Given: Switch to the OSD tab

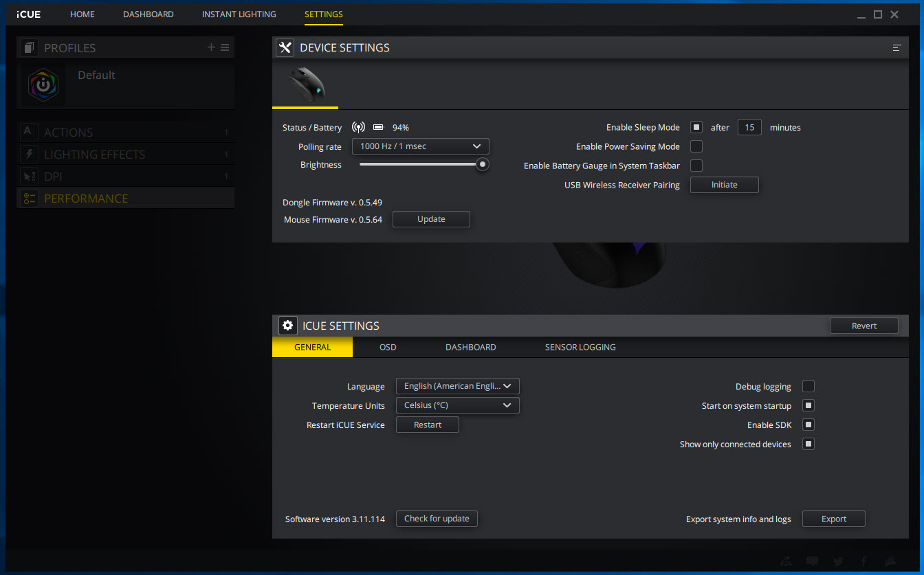Looking at the screenshot, I should [388, 347].
